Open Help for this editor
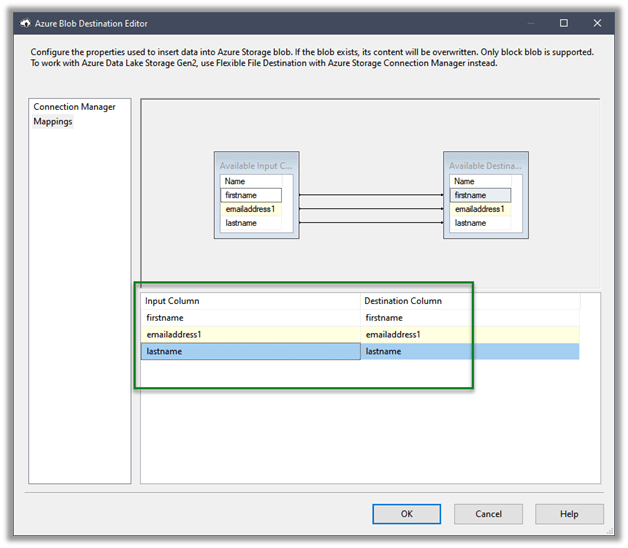Image resolution: width=628 pixels, height=548 pixels. (569, 514)
